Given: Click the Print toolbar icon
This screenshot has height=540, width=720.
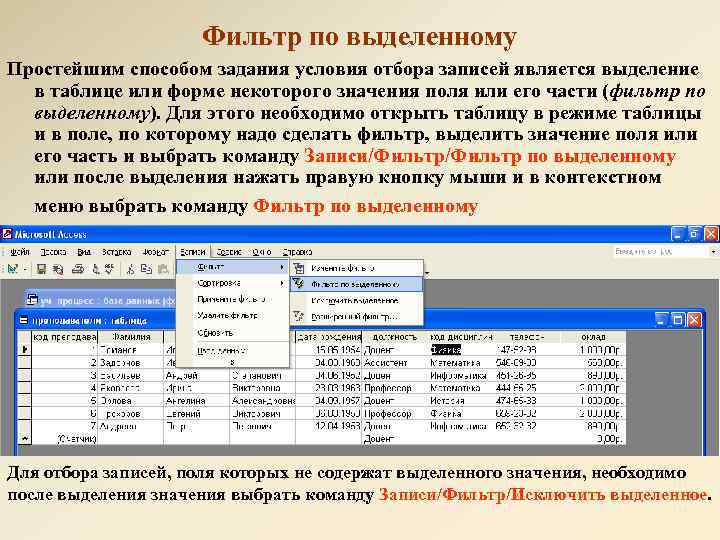Looking at the screenshot, I should [78, 270].
